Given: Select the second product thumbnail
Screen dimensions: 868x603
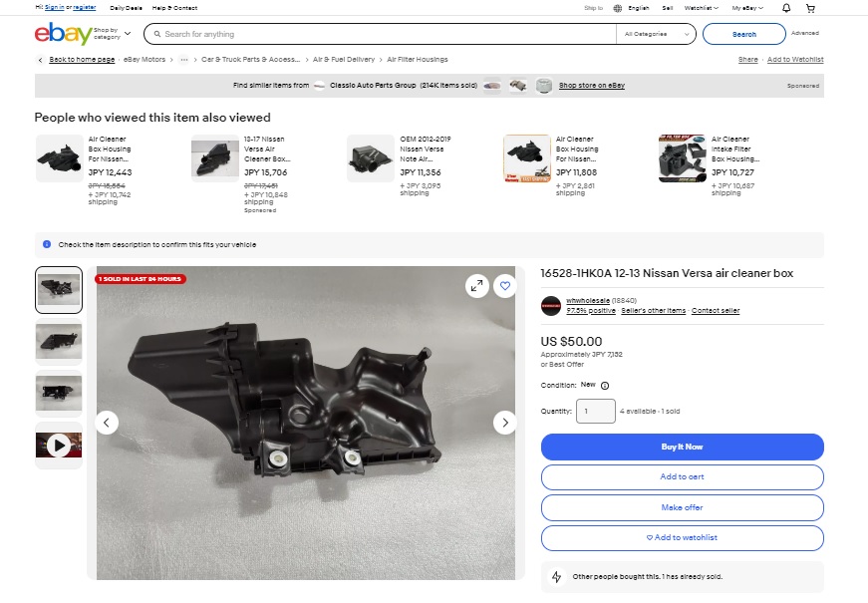Looking at the screenshot, I should 59,342.
